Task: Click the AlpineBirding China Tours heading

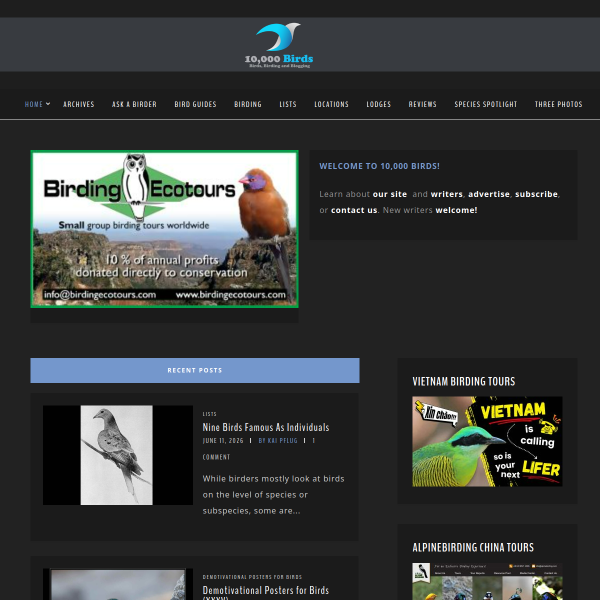Action: point(473,548)
